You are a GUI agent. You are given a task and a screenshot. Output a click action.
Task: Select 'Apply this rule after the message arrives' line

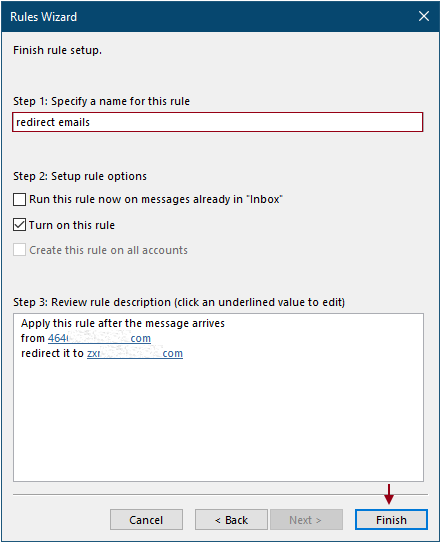pyautogui.click(x=123, y=323)
